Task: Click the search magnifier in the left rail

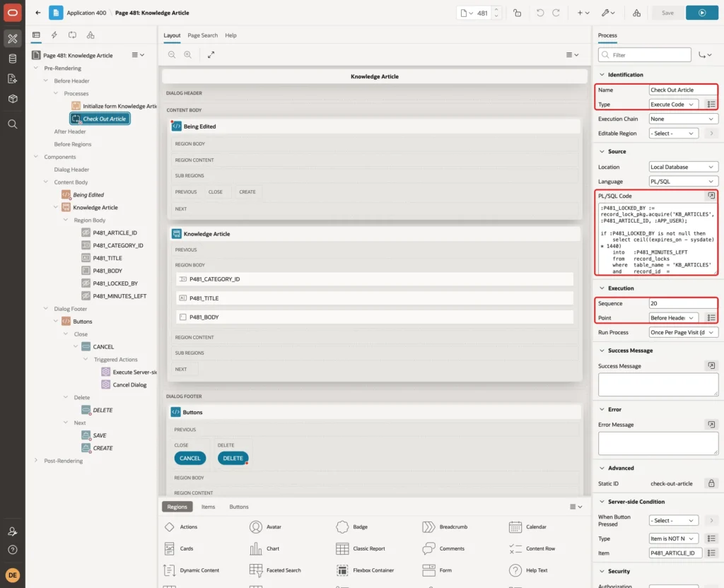Action: [13, 124]
